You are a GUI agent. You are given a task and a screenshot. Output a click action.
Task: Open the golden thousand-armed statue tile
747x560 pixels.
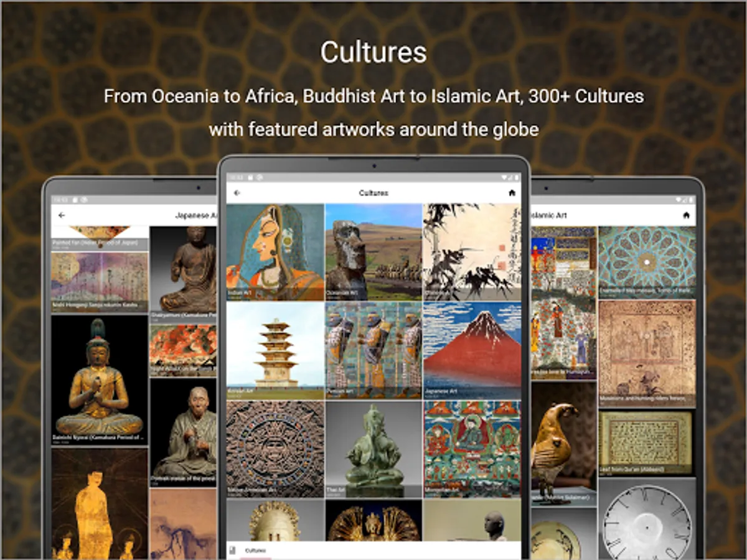tap(374, 520)
